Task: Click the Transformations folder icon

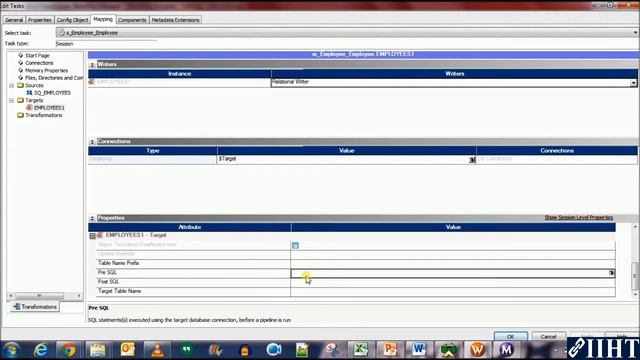Action: pyautogui.click(x=20, y=115)
